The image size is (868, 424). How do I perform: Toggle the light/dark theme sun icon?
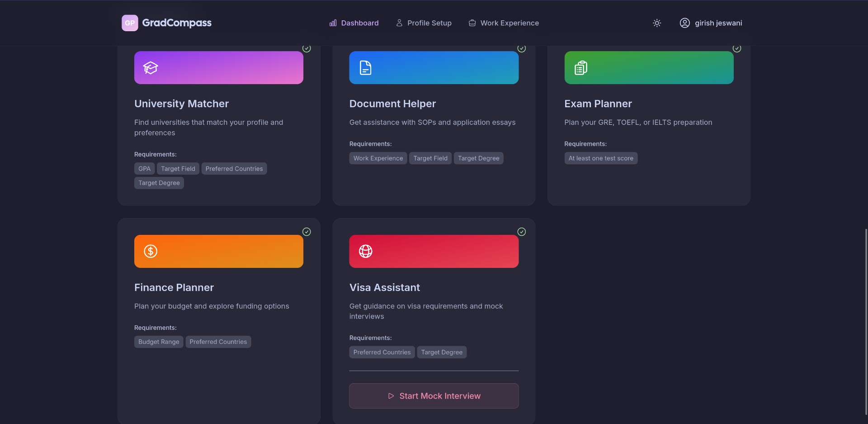coord(657,23)
